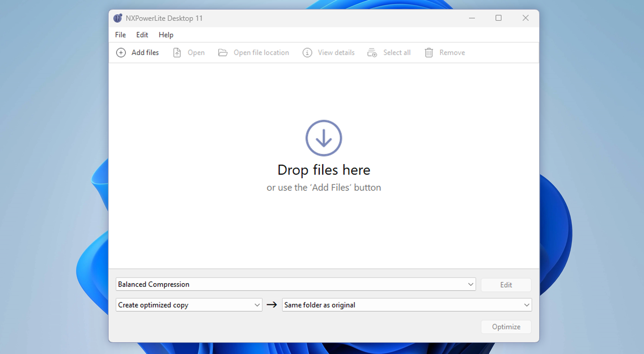Image resolution: width=644 pixels, height=354 pixels.
Task: Click the NXPowerLite logo in the title bar
Action: (117, 18)
